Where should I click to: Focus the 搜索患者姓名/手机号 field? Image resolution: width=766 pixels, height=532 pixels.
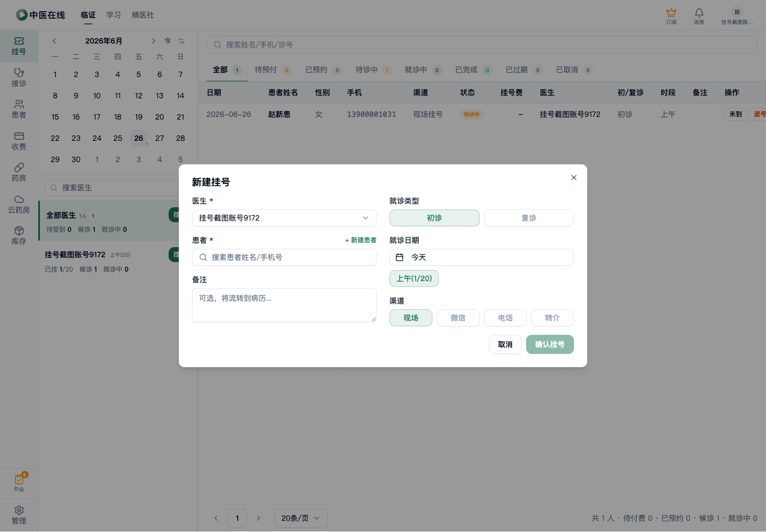284,257
